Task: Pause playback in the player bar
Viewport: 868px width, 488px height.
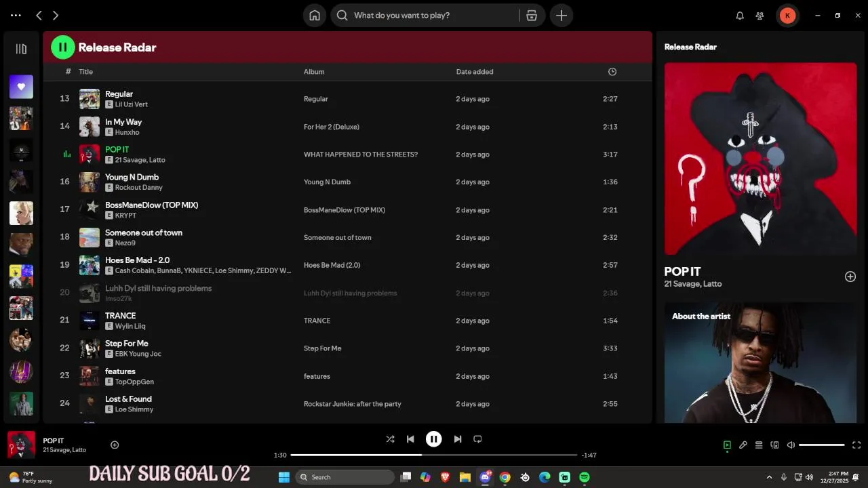Action: [434, 439]
